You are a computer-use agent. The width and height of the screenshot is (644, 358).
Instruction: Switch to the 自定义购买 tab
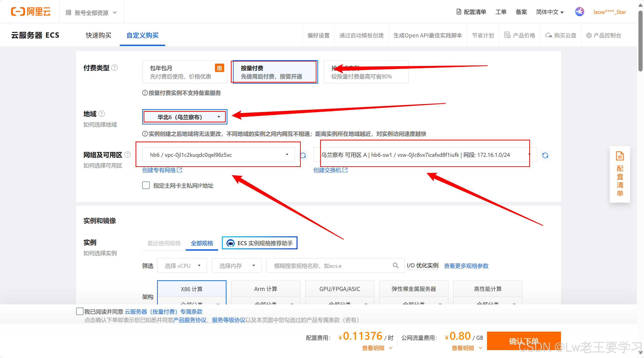[142, 35]
